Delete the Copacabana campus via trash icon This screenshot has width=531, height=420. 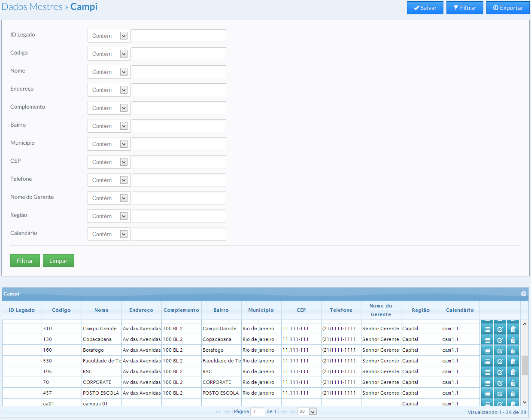pos(513,340)
